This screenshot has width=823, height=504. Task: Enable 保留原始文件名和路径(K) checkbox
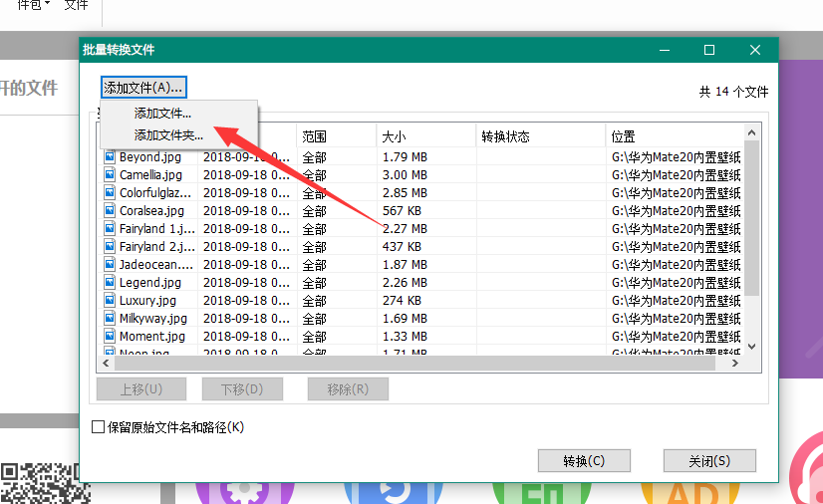99,427
